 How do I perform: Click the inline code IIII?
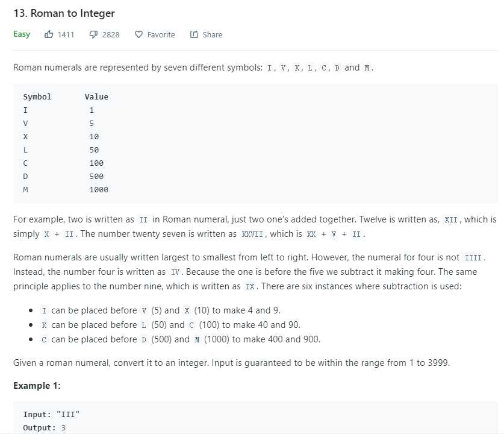(x=473, y=257)
